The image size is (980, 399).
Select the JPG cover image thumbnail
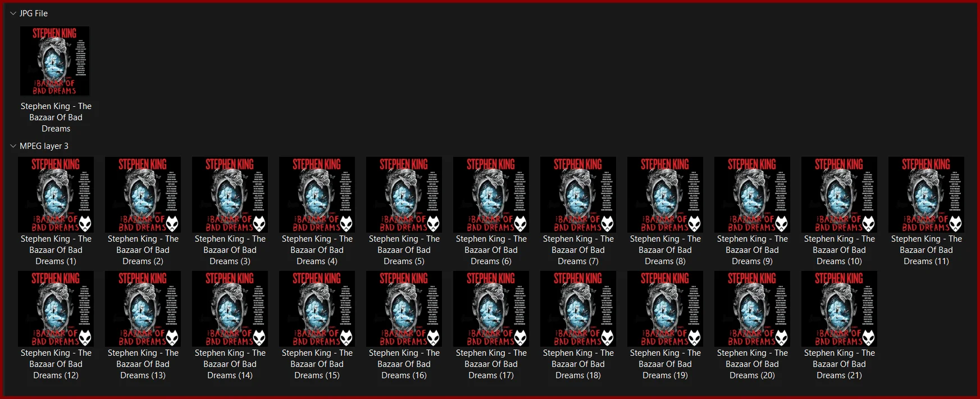point(54,61)
